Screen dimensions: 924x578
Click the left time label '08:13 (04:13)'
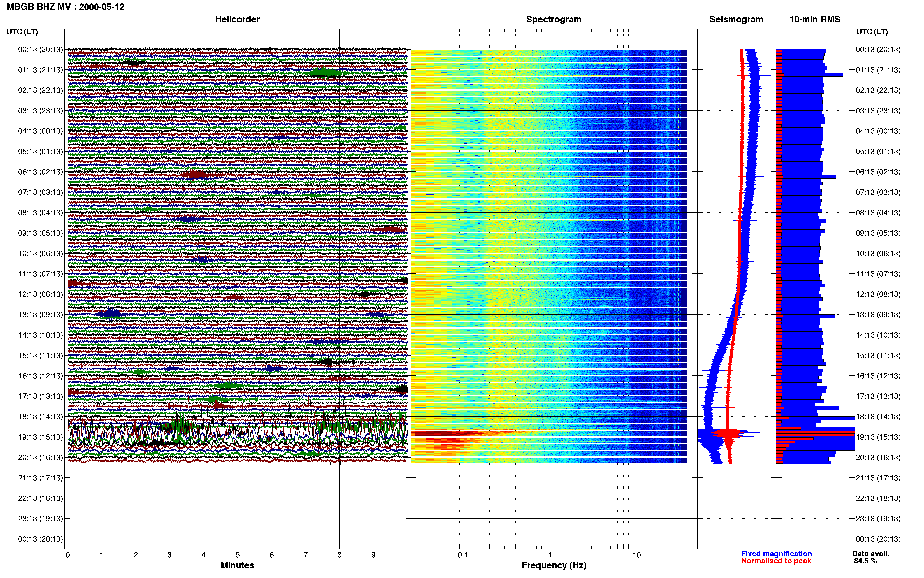pos(41,212)
